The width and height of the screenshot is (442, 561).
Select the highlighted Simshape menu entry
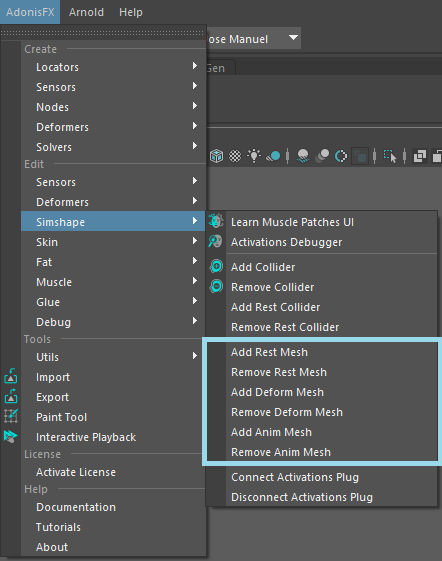(113, 222)
